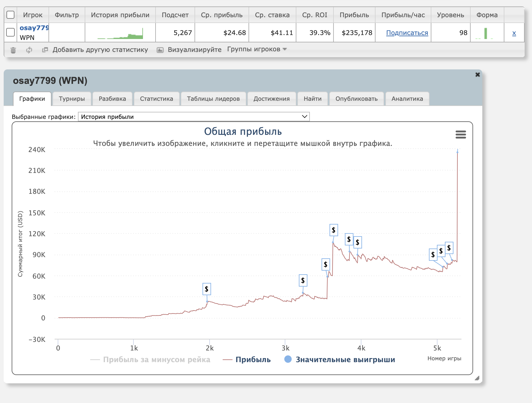Click the profit history sparkline thumbnail
This screenshot has width=532, height=403.
pyautogui.click(x=120, y=33)
